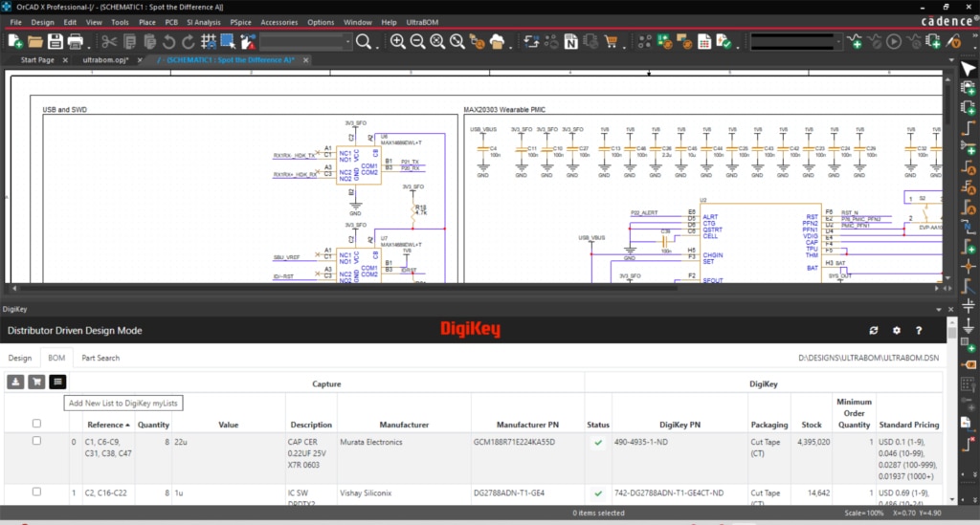
Task: Click the refresh icon in DigiKey header
Action: click(x=873, y=330)
